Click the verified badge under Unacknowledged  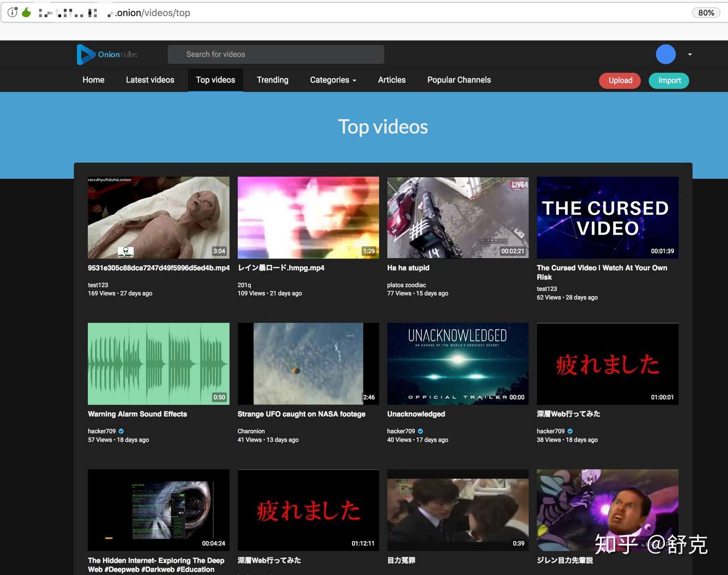pyautogui.click(x=421, y=431)
